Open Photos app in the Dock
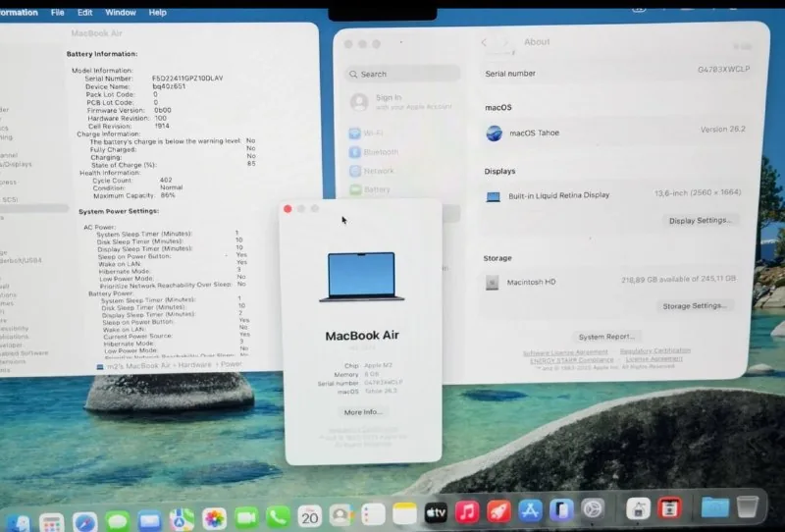The image size is (785, 532). click(214, 518)
